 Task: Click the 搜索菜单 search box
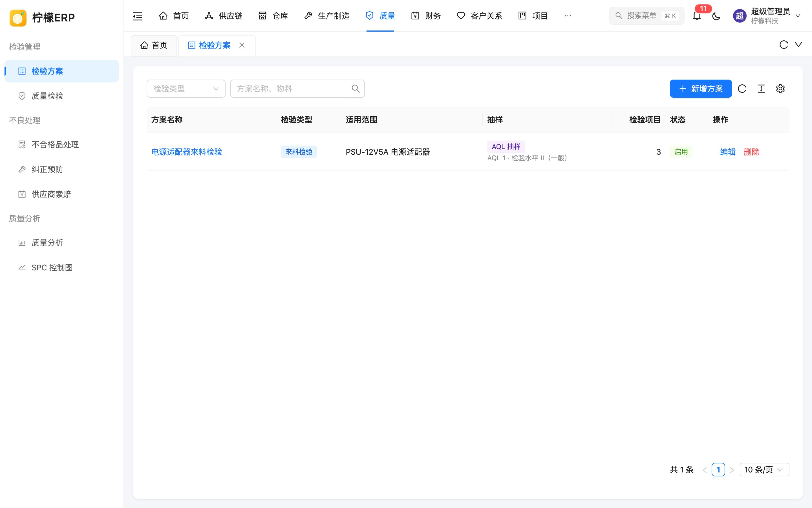point(646,16)
